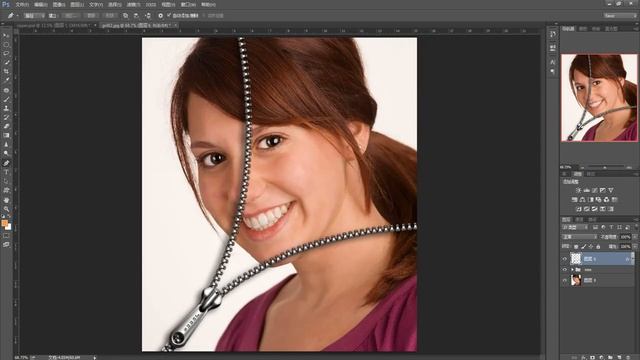Toggle the layer filter switch
The height and width of the screenshot is (360, 640).
pyautogui.click(x=636, y=227)
